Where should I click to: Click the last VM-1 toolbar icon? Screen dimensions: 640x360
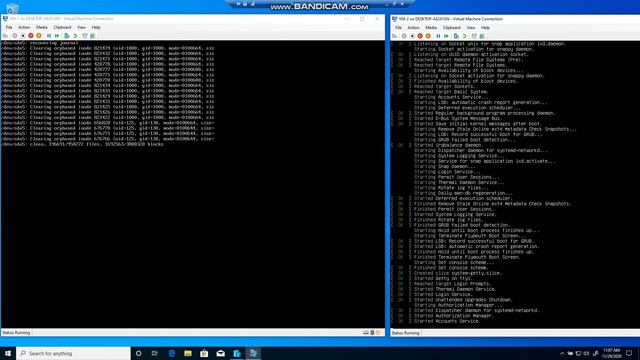click(x=93, y=36)
